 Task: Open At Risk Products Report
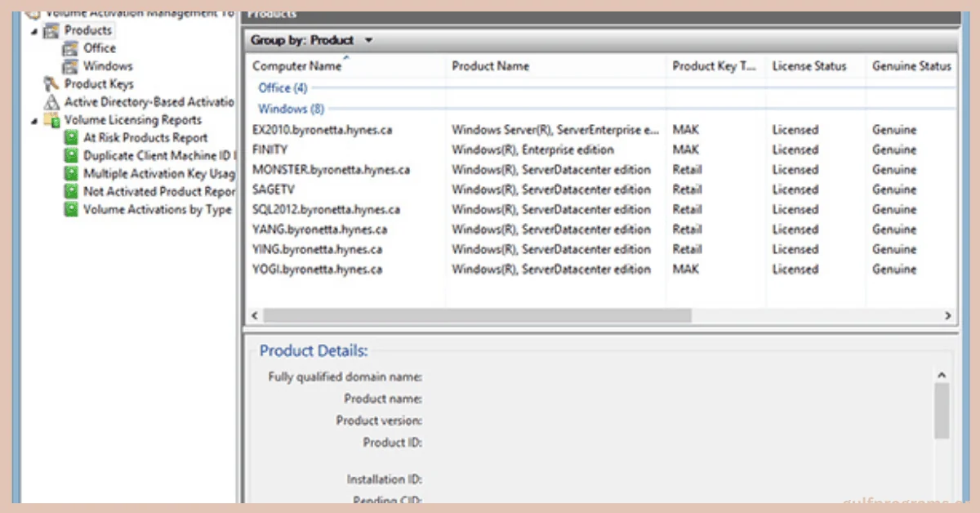coord(145,138)
